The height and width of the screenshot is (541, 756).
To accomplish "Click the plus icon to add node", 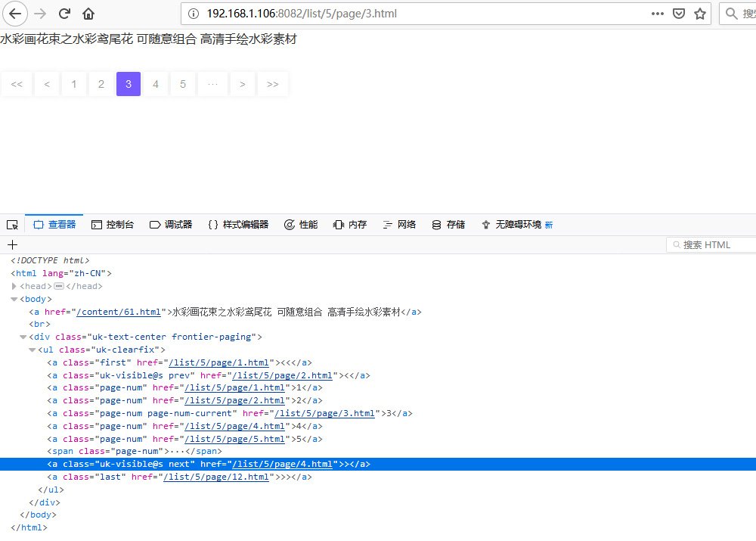I will (12, 244).
